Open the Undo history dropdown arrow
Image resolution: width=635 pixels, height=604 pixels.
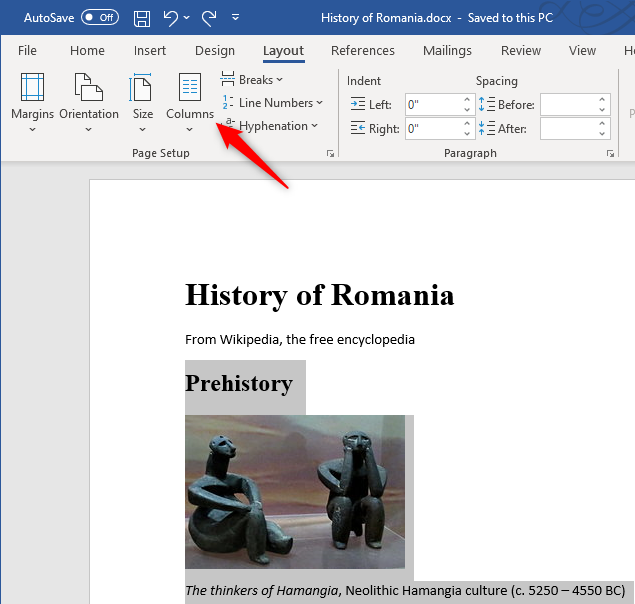click(187, 18)
